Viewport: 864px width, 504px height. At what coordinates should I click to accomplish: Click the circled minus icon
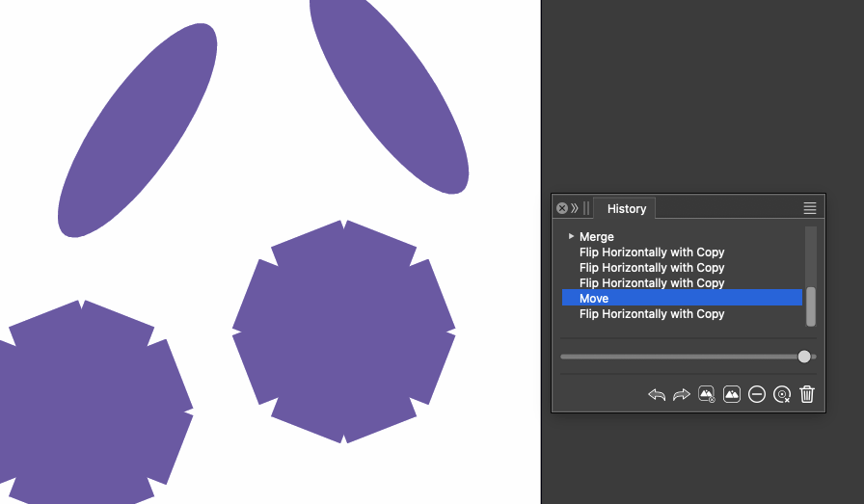[x=757, y=394]
